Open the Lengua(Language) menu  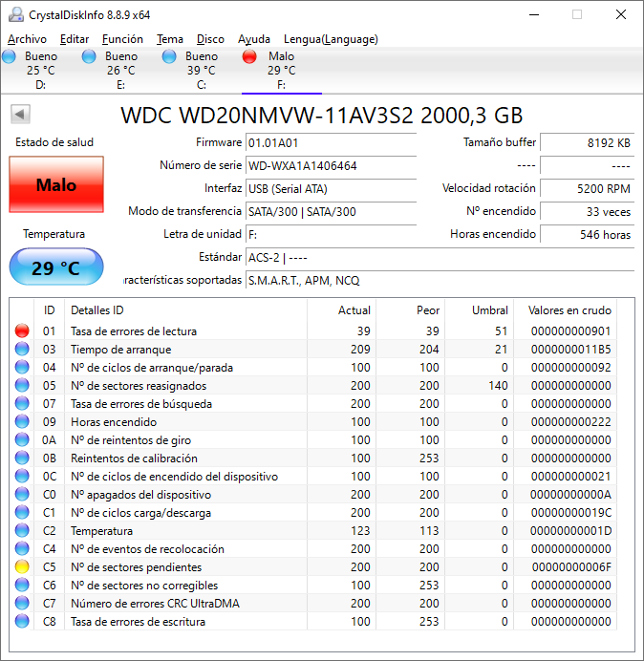point(331,39)
